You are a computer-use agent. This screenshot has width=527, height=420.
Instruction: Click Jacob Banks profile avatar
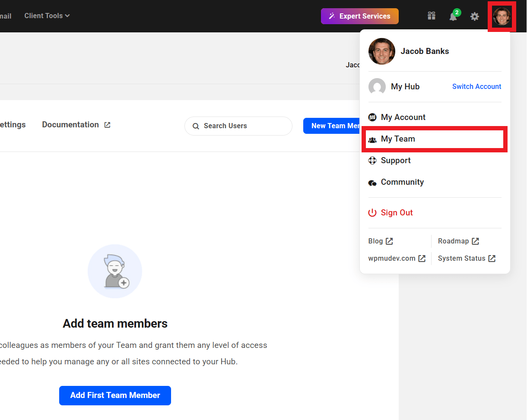[502, 16]
